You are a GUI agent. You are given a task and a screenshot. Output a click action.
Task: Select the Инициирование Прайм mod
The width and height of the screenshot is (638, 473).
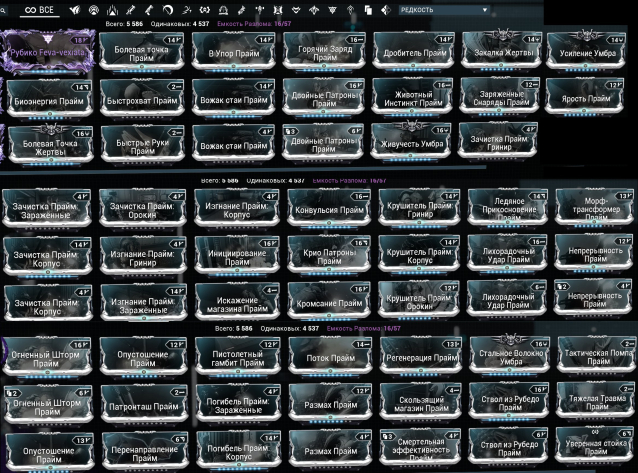coord(237,256)
